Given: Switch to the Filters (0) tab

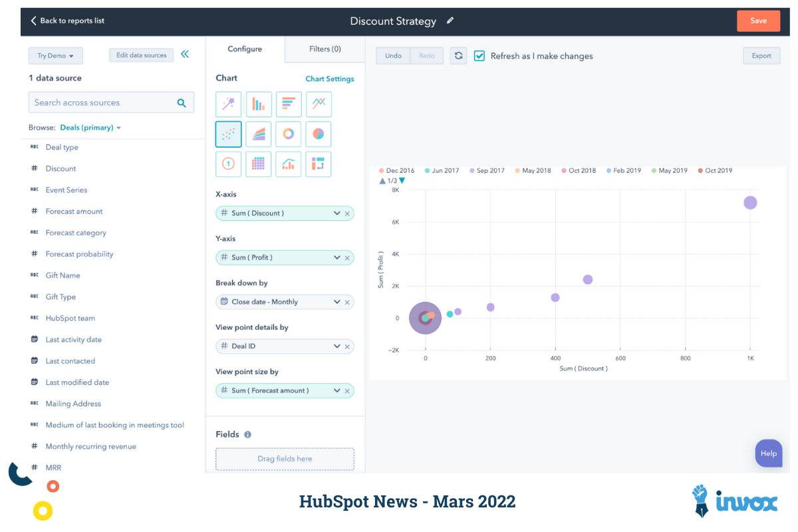Looking at the screenshot, I should pyautogui.click(x=325, y=49).
